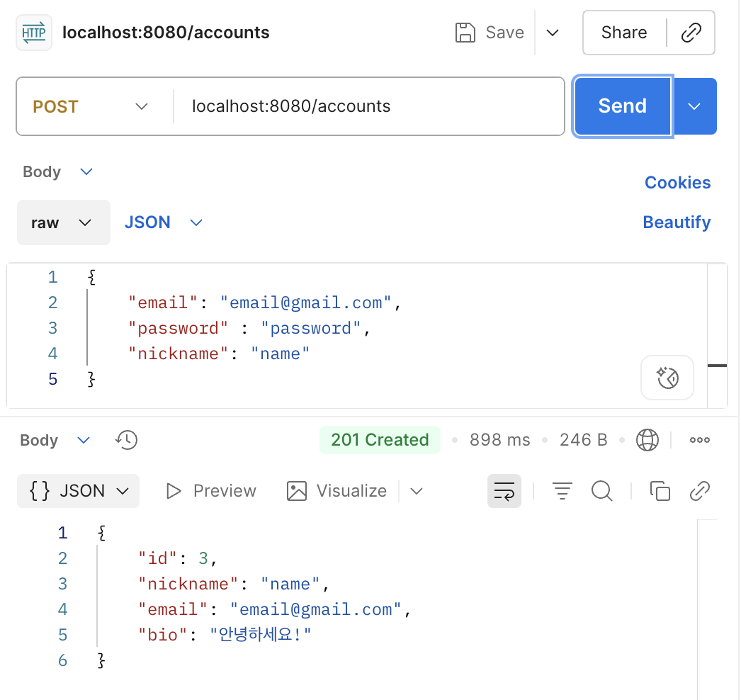Open the response JSON format dropdown
Image resolution: width=741 pixels, height=700 pixels.
(x=79, y=491)
